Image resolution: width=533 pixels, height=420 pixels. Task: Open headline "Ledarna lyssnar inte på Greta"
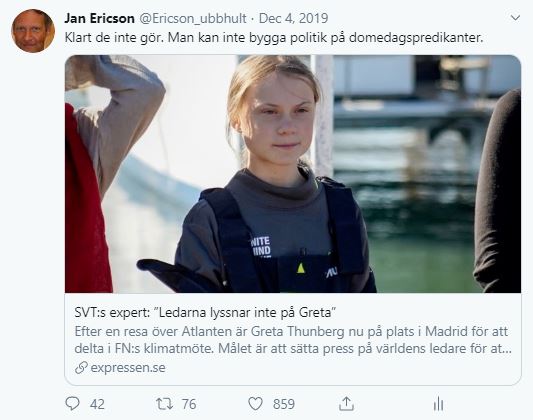[245, 312]
